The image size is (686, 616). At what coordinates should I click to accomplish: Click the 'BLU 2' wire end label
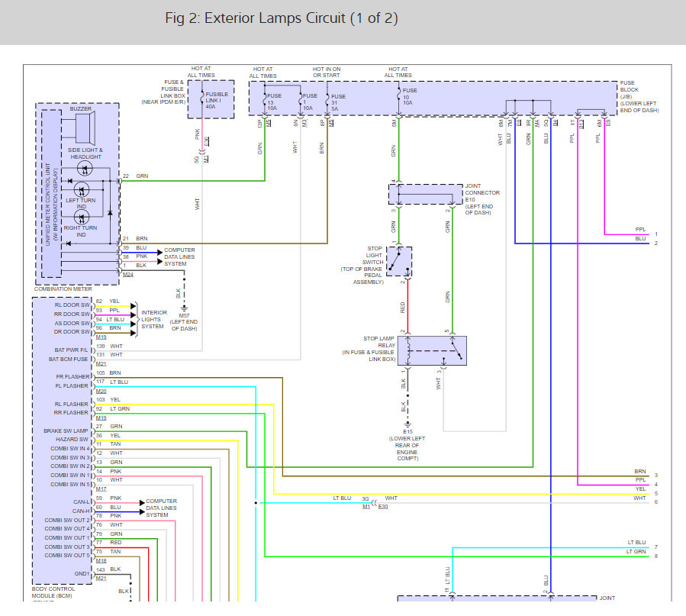pyautogui.click(x=646, y=240)
